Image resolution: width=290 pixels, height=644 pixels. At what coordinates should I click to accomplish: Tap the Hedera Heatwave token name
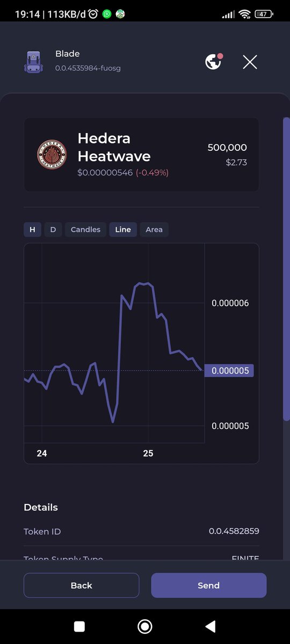click(x=114, y=147)
